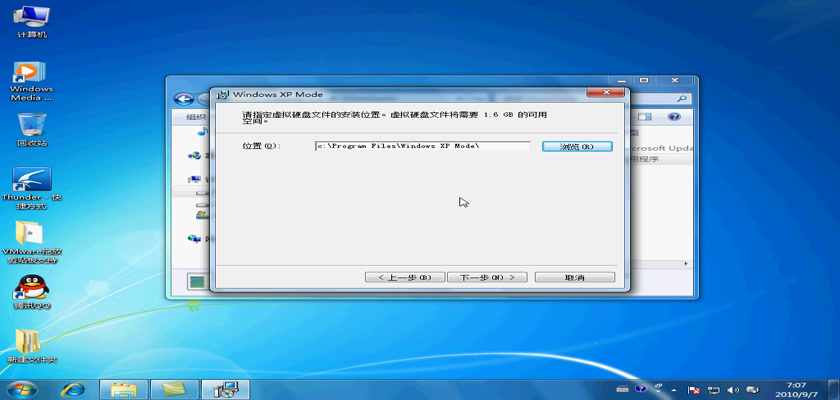
Task: Open the Windows Explorer taskbar button
Action: coord(124,388)
